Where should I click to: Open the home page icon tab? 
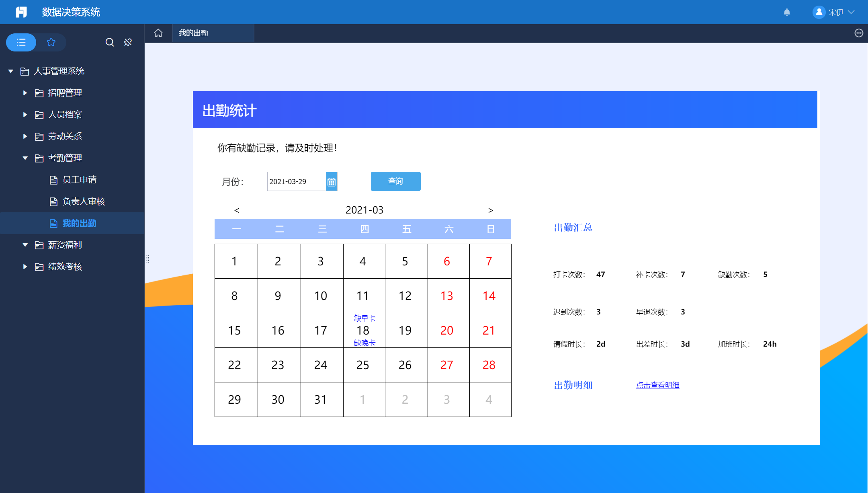tap(158, 33)
